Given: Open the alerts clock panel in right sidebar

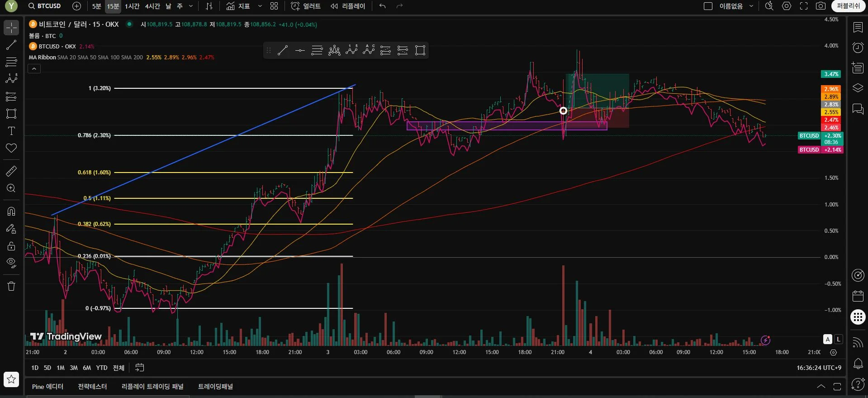Looking at the screenshot, I should [858, 48].
